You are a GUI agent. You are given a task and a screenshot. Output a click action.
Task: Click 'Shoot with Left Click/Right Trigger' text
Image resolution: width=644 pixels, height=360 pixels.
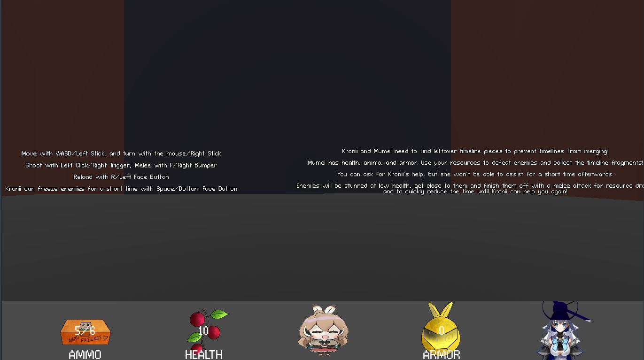coord(121,165)
